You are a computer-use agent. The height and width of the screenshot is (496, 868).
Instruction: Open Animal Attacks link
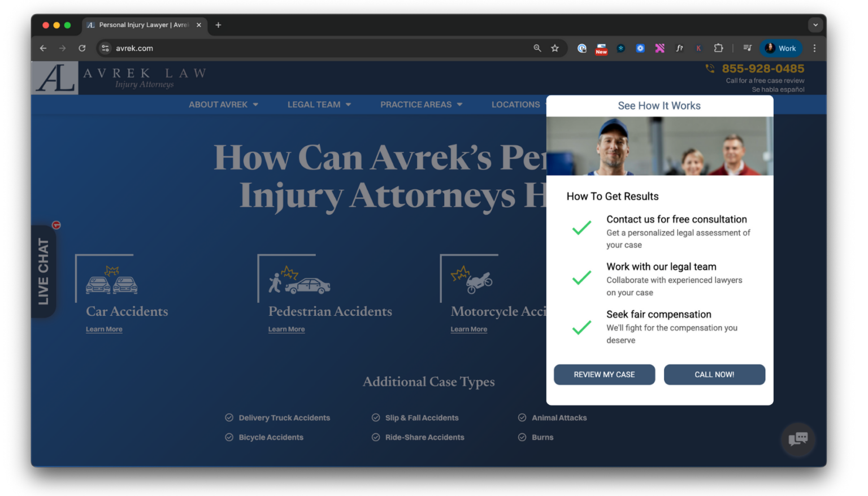pyautogui.click(x=559, y=418)
